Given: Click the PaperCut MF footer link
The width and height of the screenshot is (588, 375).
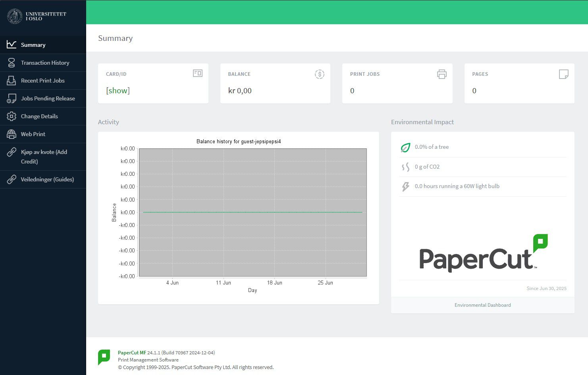Looking at the screenshot, I should pos(132,353).
